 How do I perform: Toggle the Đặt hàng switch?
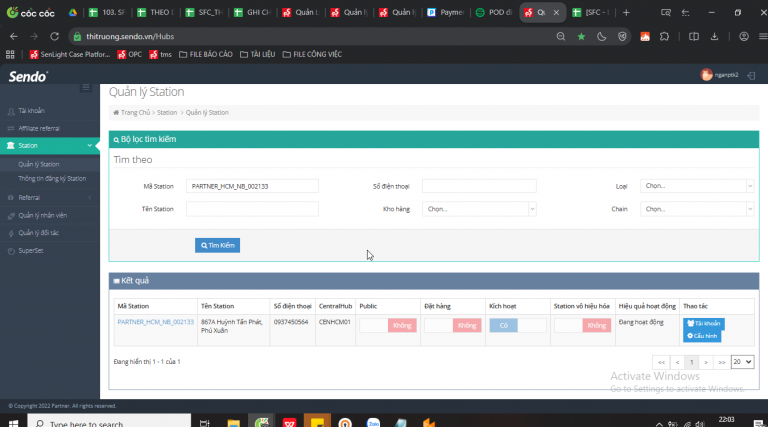pyautogui.click(x=453, y=326)
